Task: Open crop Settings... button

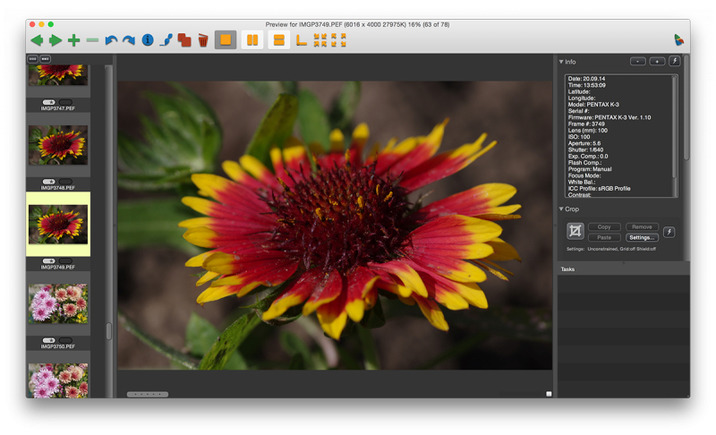Action: 641,238
